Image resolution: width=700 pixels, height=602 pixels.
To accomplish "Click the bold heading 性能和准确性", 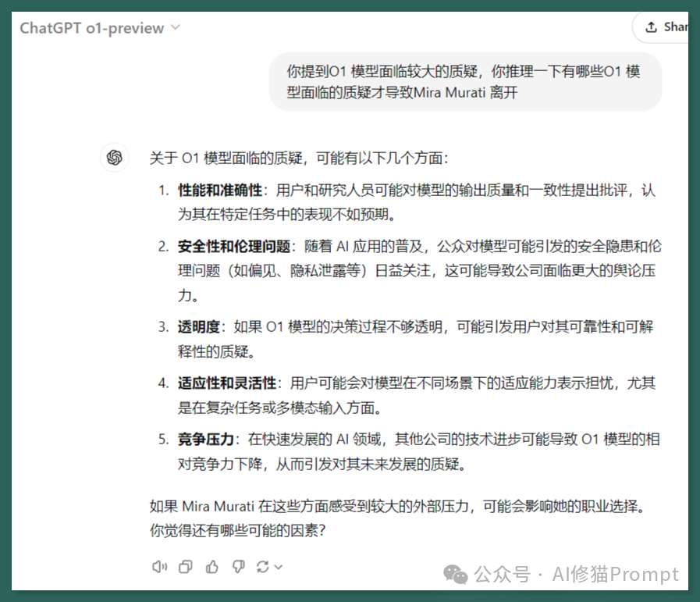I will pyautogui.click(x=220, y=191).
